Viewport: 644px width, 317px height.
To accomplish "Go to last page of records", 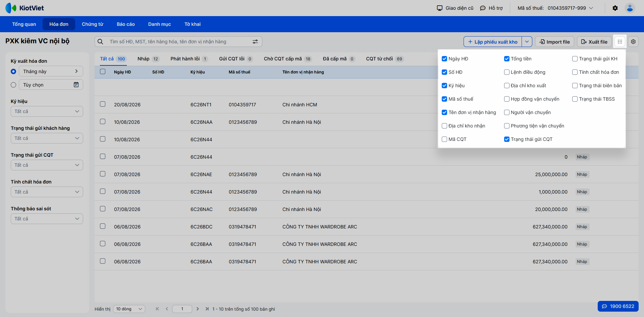I will click(207, 309).
